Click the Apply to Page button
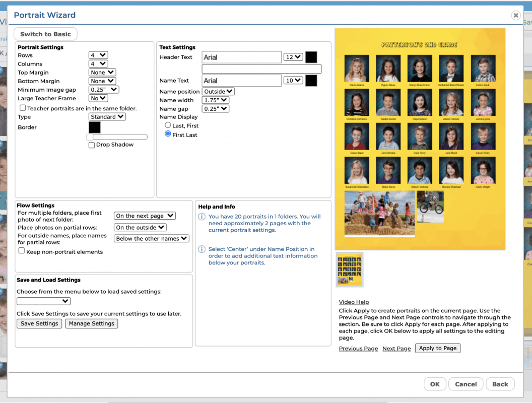 pyautogui.click(x=437, y=348)
